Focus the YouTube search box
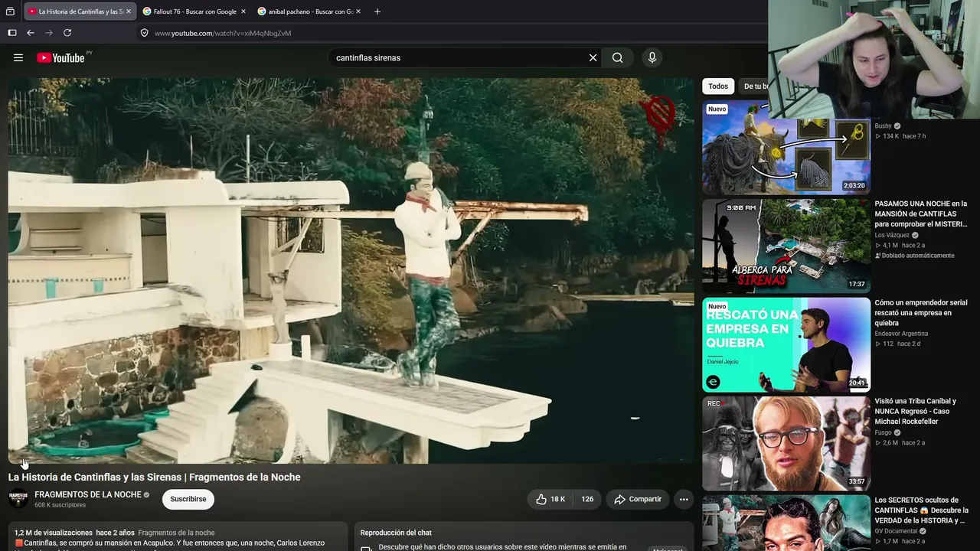Screen dimensions: 980x551 [459, 57]
